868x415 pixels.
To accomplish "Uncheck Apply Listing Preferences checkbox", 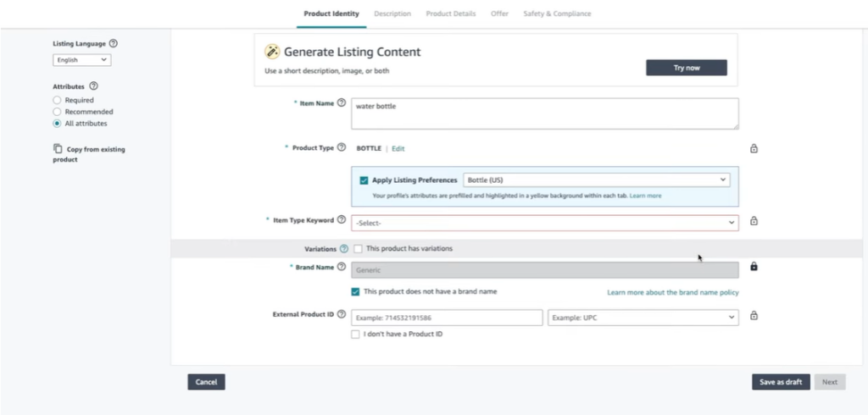I will click(364, 180).
